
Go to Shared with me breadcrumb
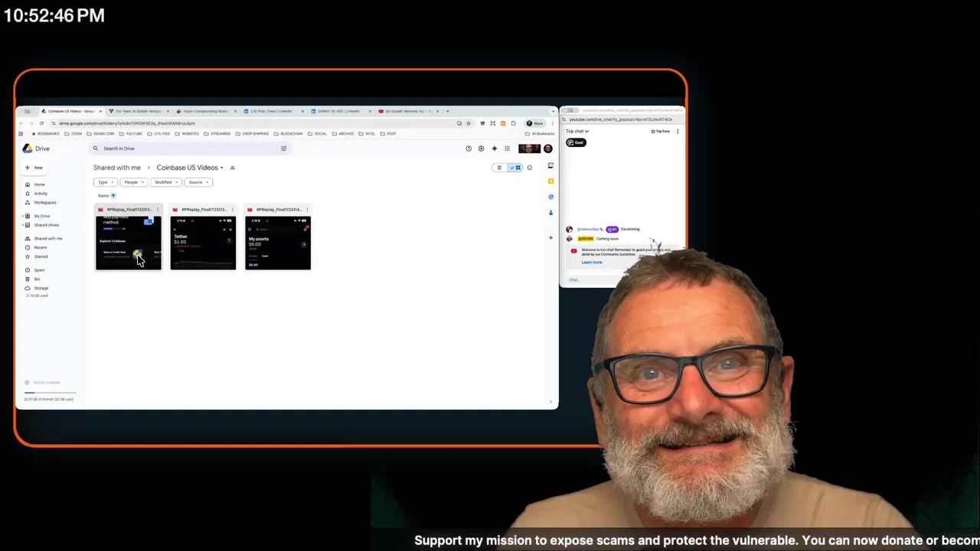[117, 168]
